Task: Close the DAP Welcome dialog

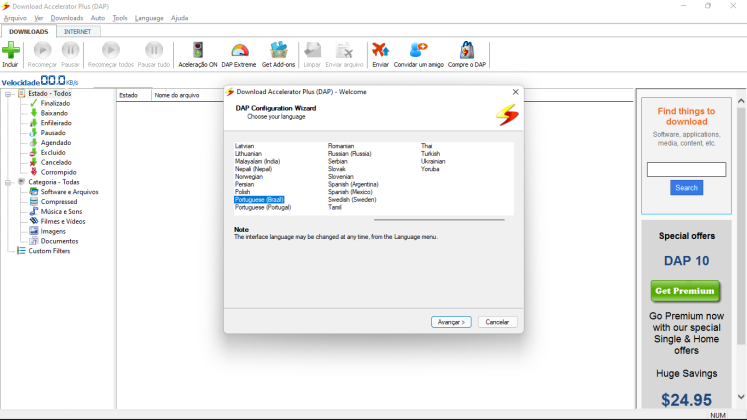Action: click(515, 92)
